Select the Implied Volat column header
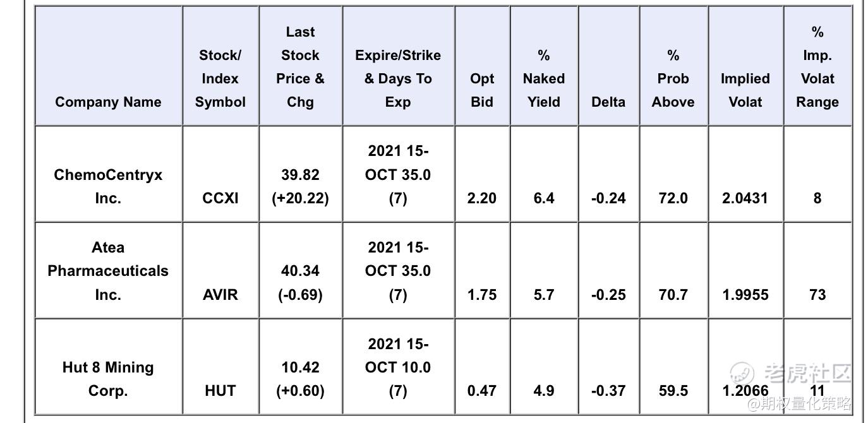Image resolution: width=868 pixels, height=423 pixels. coord(745,90)
